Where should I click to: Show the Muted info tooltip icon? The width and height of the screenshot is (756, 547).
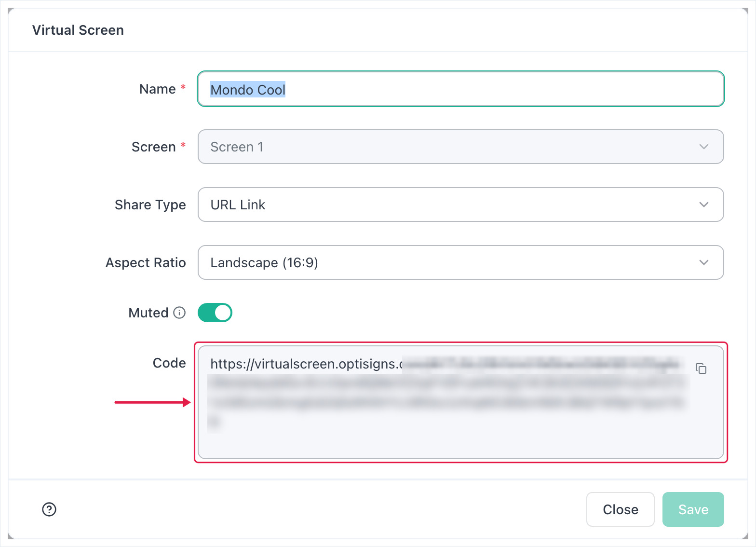coord(179,313)
